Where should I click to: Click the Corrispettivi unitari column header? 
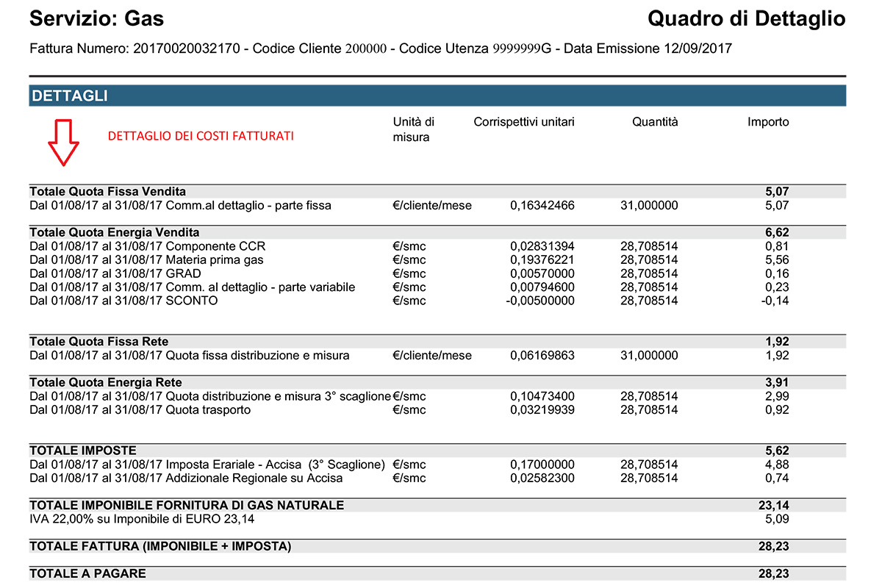click(524, 122)
